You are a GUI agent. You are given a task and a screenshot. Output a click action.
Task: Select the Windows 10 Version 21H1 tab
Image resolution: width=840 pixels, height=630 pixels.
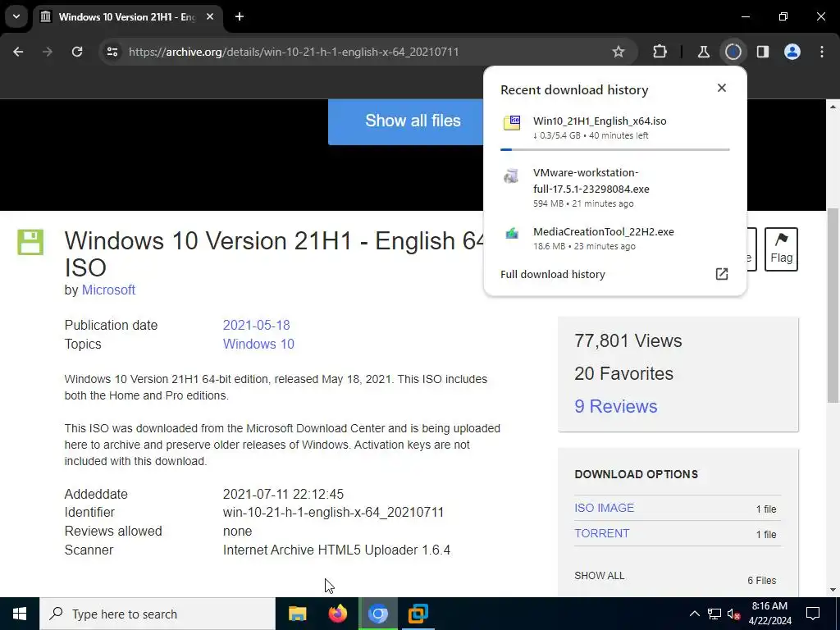[x=127, y=16]
